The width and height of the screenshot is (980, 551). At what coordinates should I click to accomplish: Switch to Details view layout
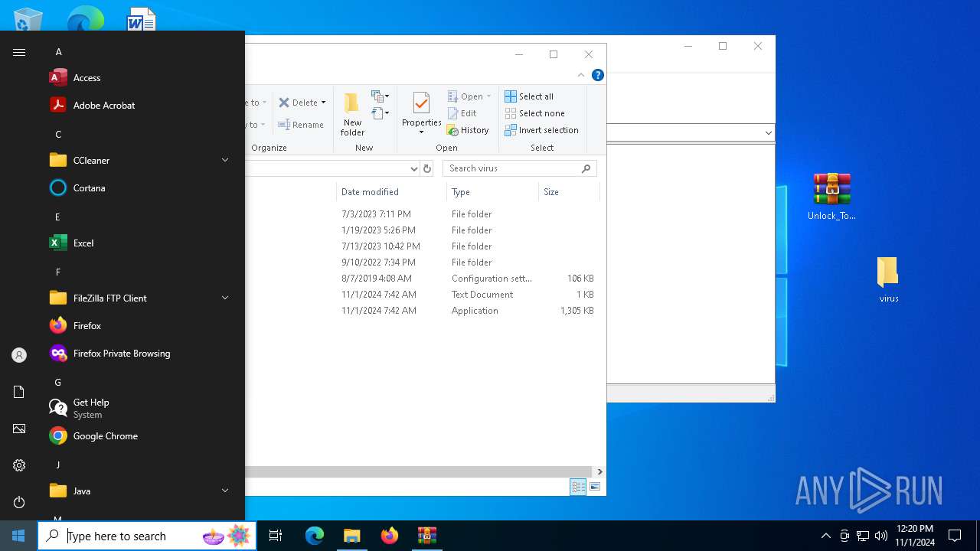pos(578,487)
